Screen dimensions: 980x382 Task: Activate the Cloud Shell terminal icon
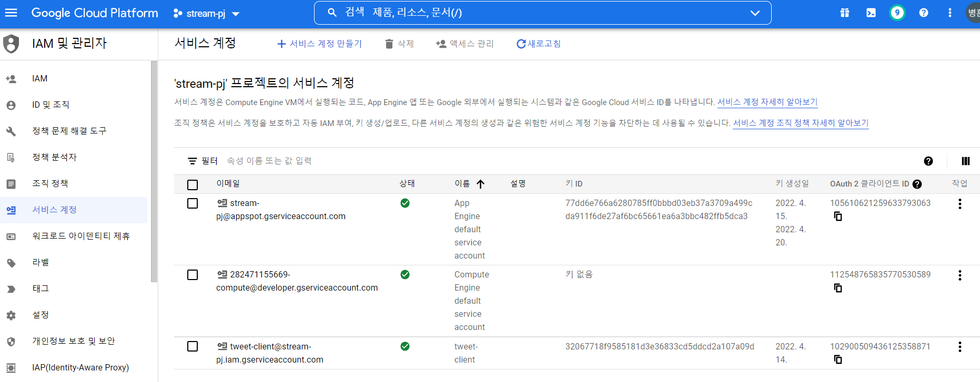click(x=871, y=13)
